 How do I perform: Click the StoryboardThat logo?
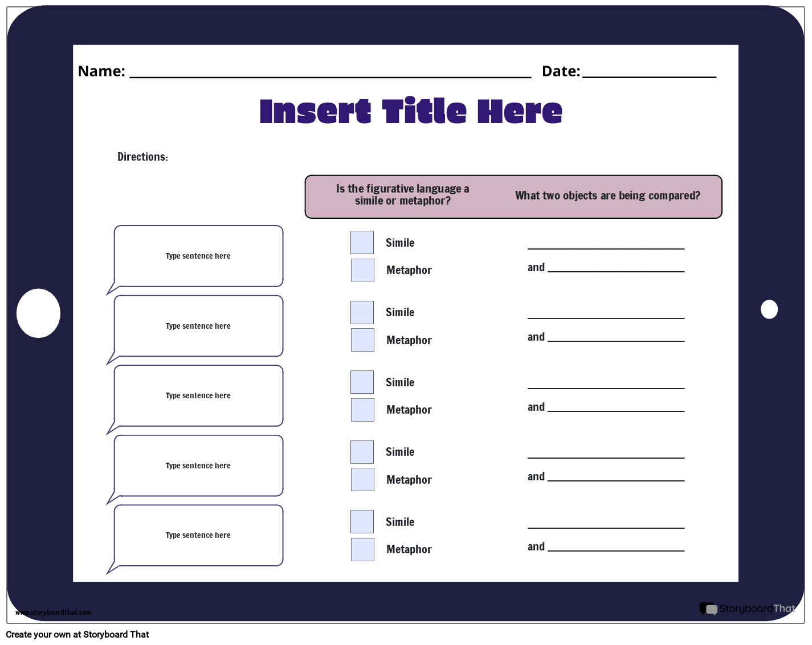[x=747, y=609]
